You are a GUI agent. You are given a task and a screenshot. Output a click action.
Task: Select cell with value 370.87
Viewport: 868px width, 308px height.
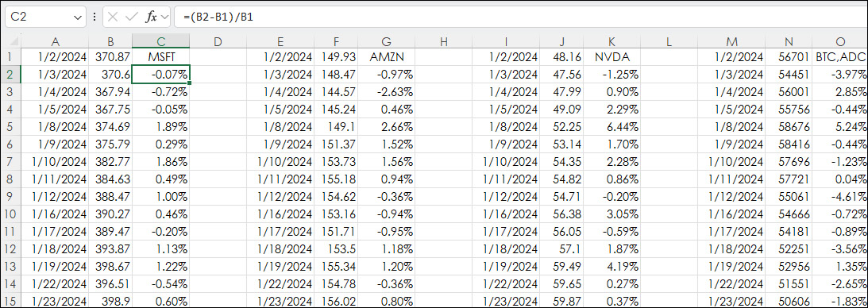[x=110, y=56]
